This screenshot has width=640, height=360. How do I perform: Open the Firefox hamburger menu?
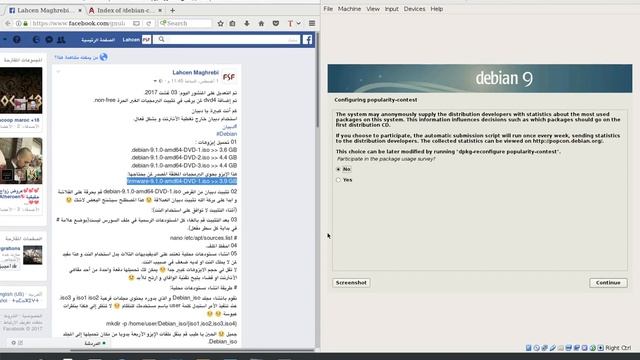tap(312, 23)
